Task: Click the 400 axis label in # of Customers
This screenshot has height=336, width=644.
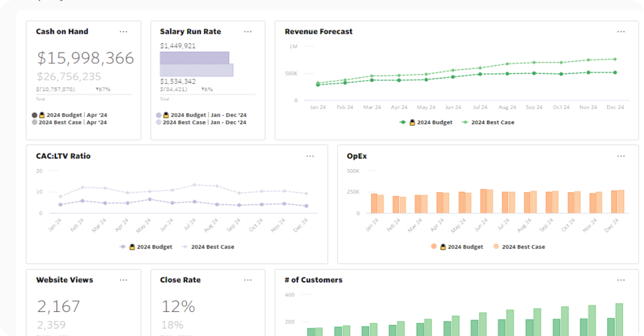Action: pyautogui.click(x=290, y=295)
